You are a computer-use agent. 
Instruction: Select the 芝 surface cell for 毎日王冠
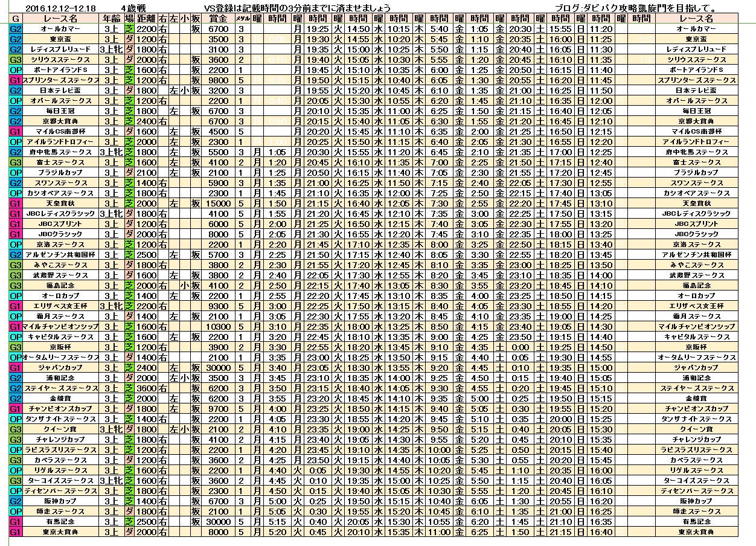pos(129,111)
